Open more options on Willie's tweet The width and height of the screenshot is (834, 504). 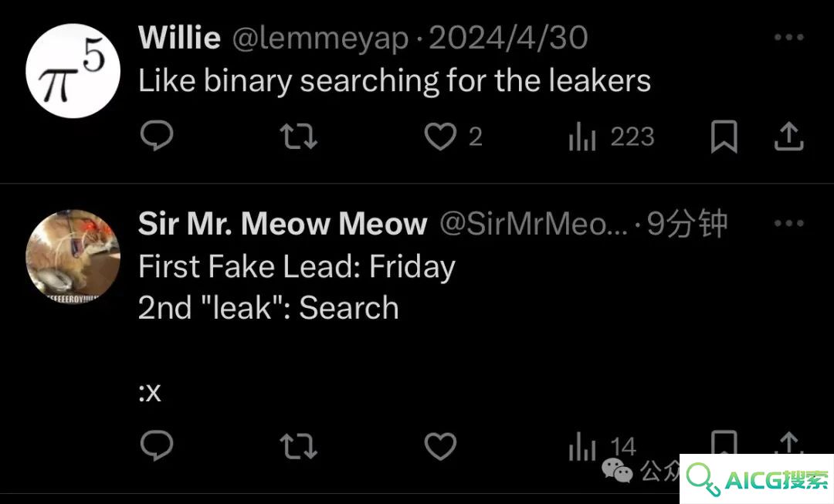tap(788, 37)
